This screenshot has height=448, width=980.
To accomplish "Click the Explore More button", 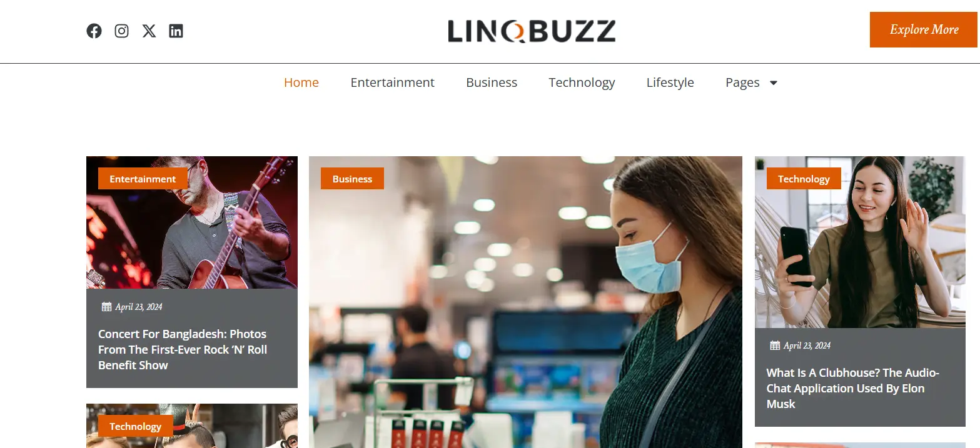I will pyautogui.click(x=924, y=29).
